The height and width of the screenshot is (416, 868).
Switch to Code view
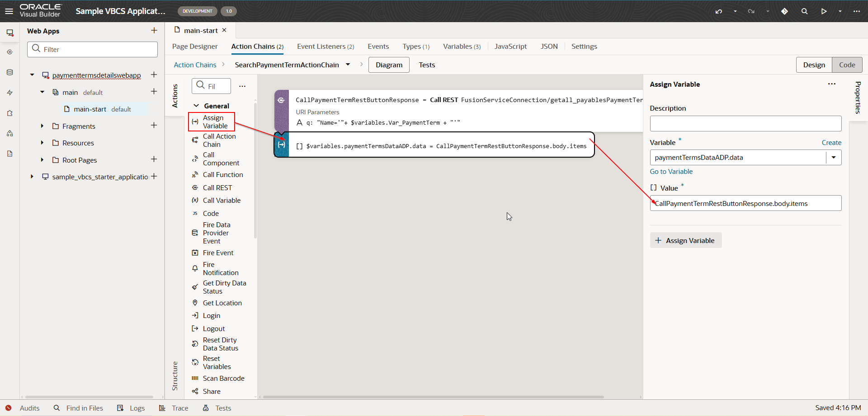(x=847, y=65)
